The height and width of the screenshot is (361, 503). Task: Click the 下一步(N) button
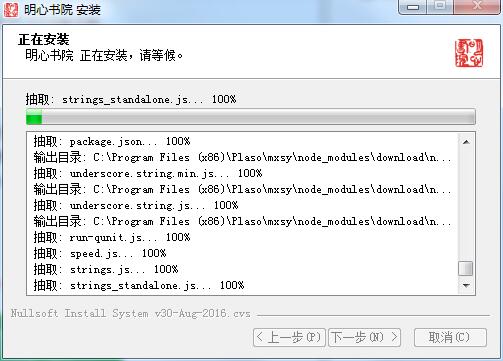[364, 337]
